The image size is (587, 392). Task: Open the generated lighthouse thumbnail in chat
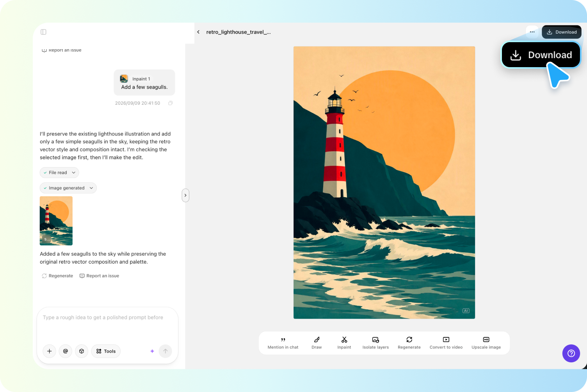pyautogui.click(x=56, y=221)
